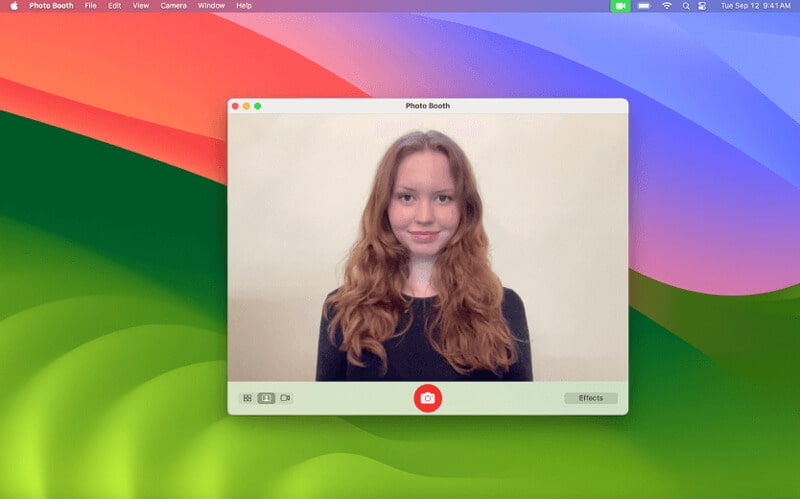Open the Help menu
This screenshot has height=499, width=800.
pyautogui.click(x=244, y=6)
